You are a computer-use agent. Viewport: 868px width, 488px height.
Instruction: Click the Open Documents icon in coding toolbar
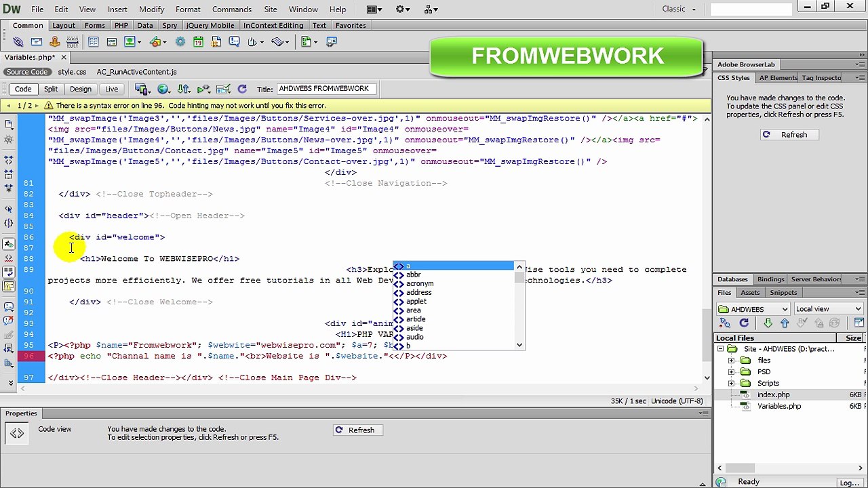click(x=9, y=125)
